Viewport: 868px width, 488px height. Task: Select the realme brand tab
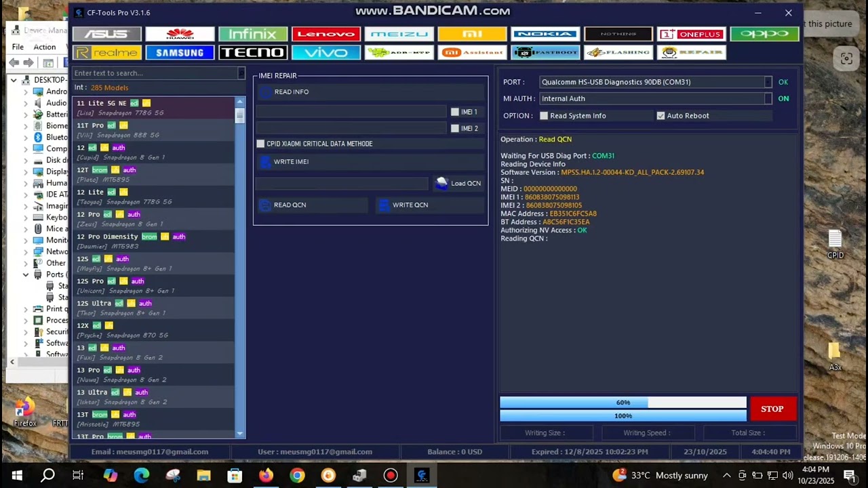pos(107,52)
